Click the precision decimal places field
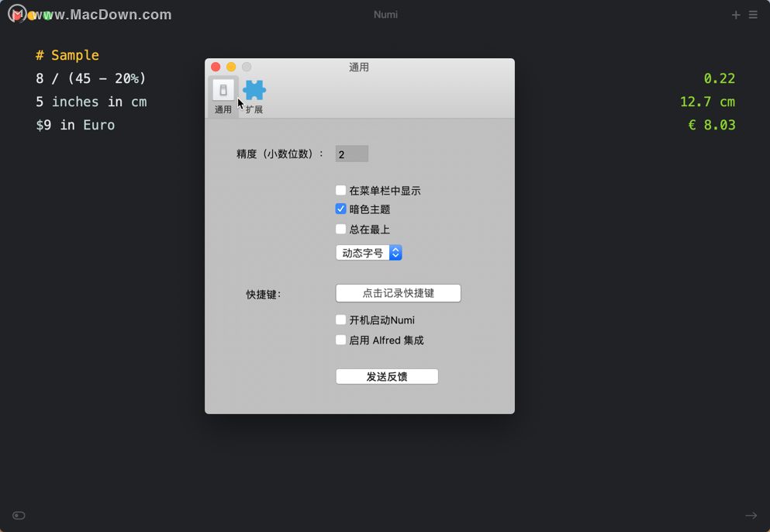This screenshot has width=770, height=532. click(351, 154)
